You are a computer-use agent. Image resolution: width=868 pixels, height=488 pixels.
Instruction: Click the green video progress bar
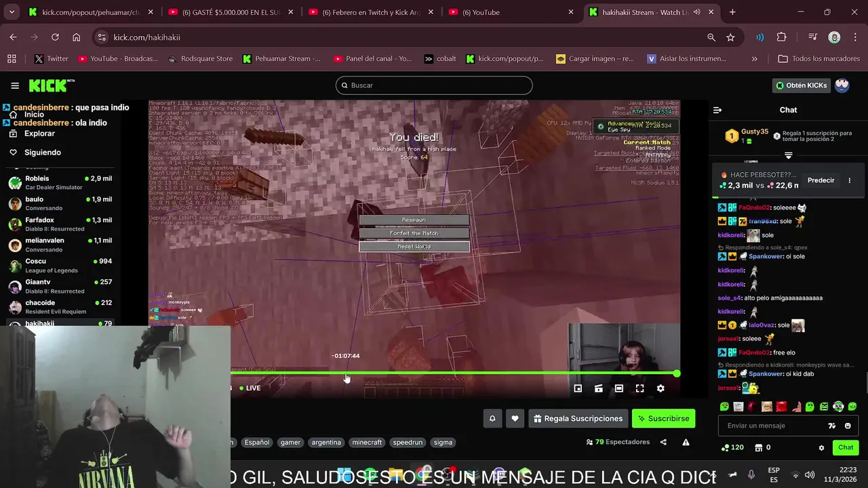click(x=453, y=373)
